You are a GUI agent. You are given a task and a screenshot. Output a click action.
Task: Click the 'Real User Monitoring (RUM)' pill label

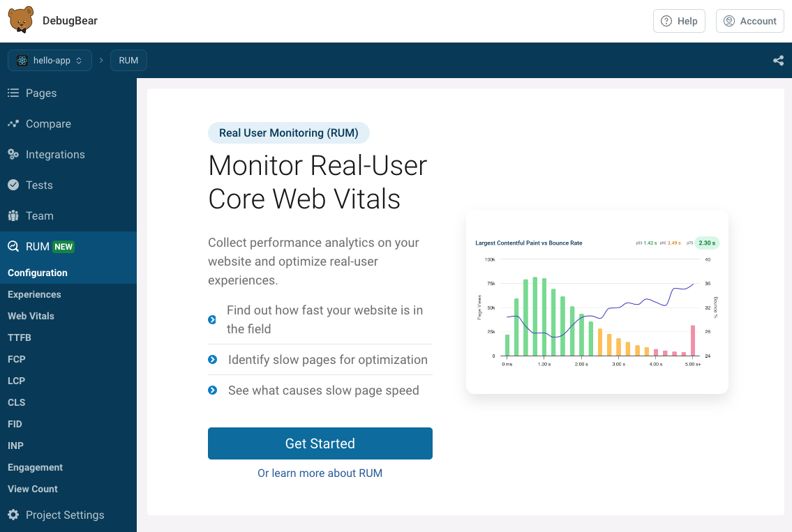click(x=288, y=132)
